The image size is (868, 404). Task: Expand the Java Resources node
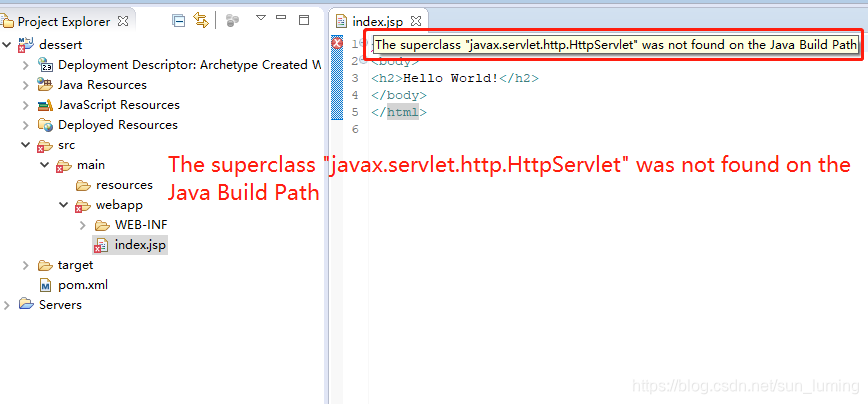pos(25,85)
